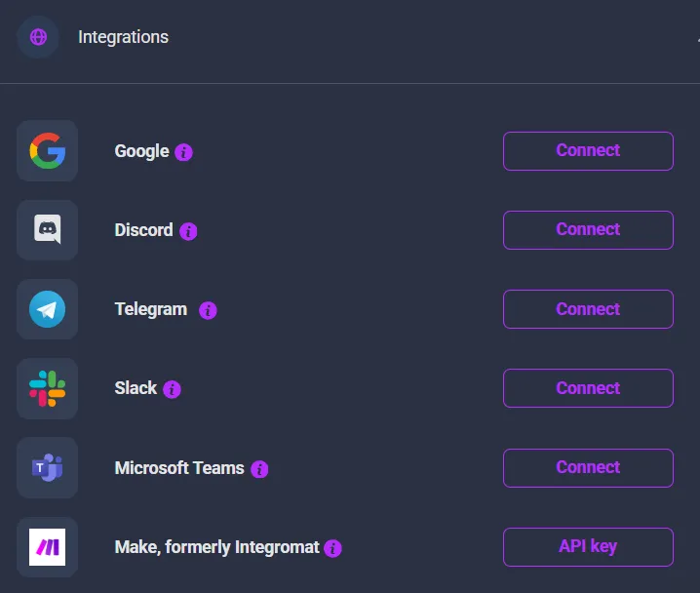Click the Make (Integromat) logo icon
Screen dimensions: 700x593
click(47, 547)
